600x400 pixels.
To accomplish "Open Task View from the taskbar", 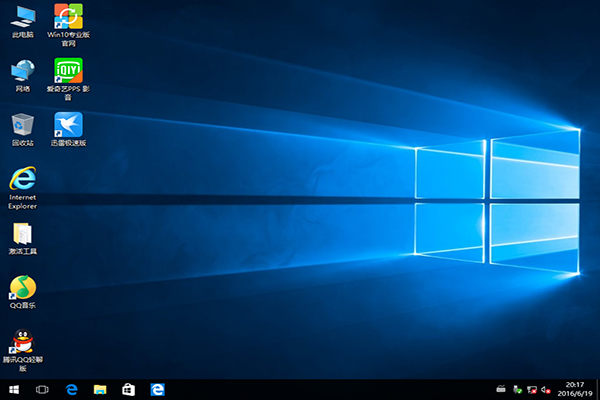I will [43, 389].
